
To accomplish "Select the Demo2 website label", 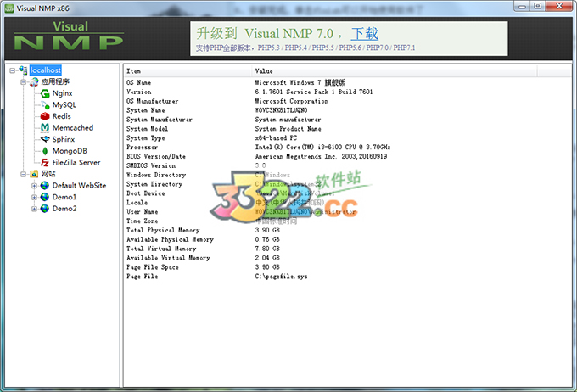I will [x=64, y=209].
